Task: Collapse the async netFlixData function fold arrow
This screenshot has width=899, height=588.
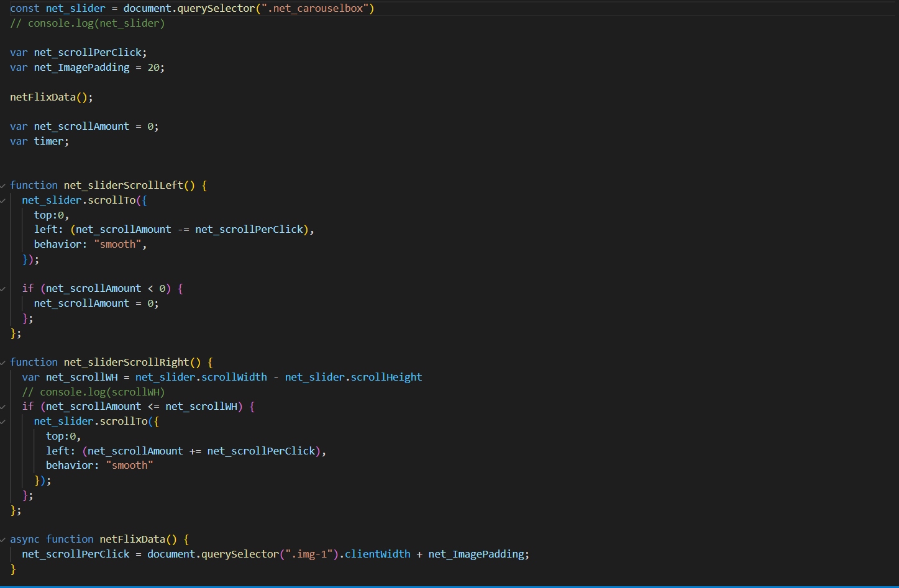Action: point(3,540)
